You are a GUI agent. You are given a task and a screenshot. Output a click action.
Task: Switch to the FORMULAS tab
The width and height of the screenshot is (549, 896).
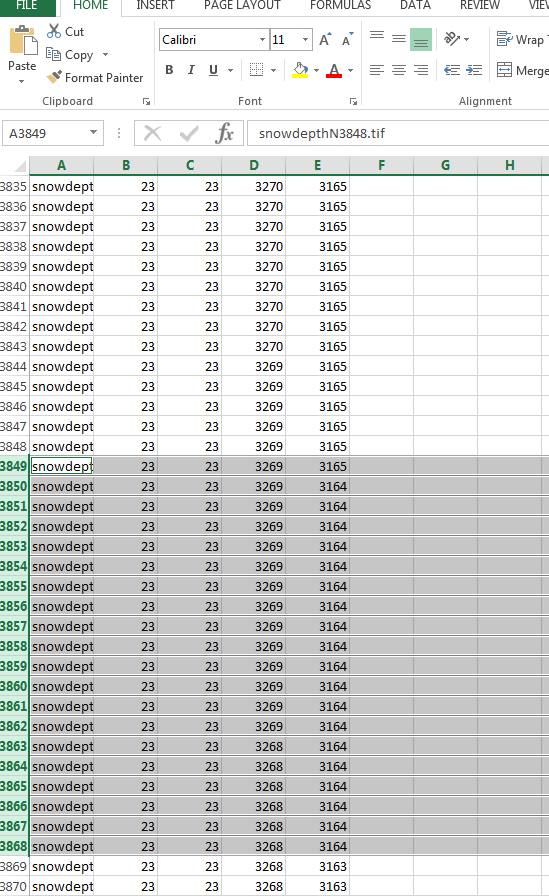pos(340,5)
